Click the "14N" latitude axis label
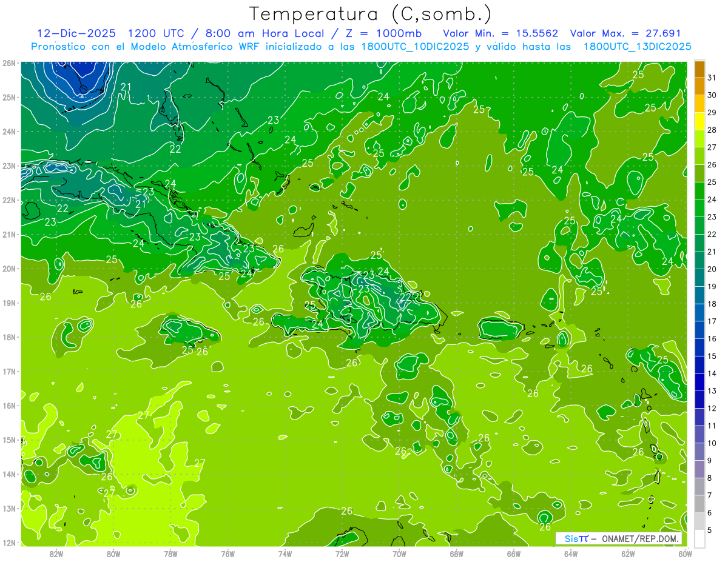Image resolution: width=728 pixels, height=562 pixels. 9,474
